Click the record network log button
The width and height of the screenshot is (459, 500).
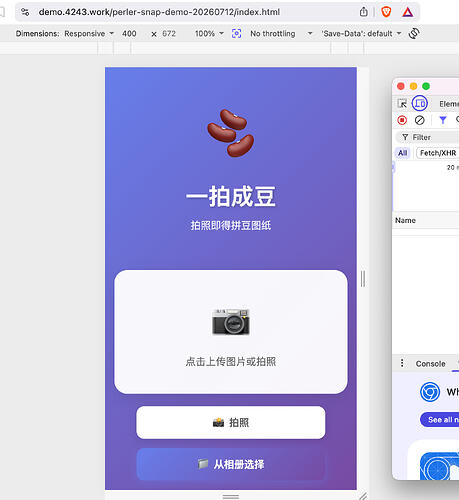402,120
